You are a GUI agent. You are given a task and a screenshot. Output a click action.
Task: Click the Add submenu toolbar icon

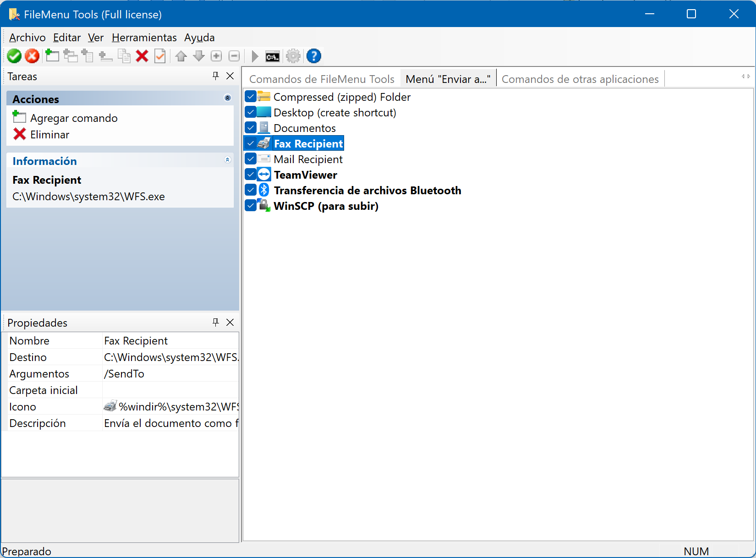pyautogui.click(x=70, y=56)
